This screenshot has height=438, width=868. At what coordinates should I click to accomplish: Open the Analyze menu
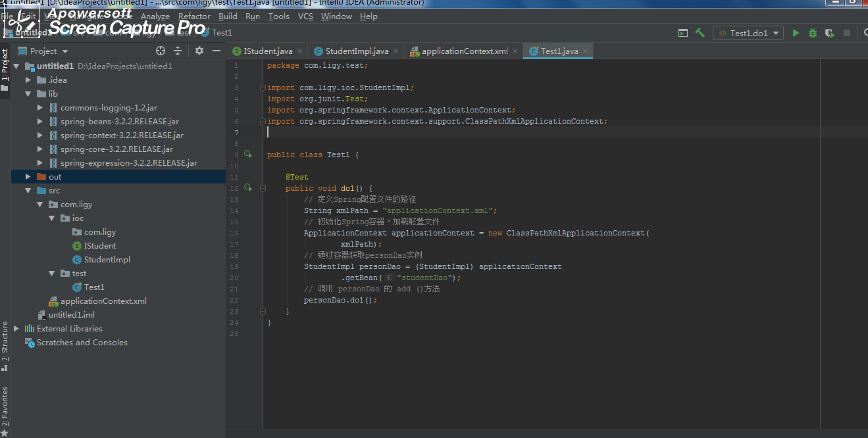[x=155, y=16]
